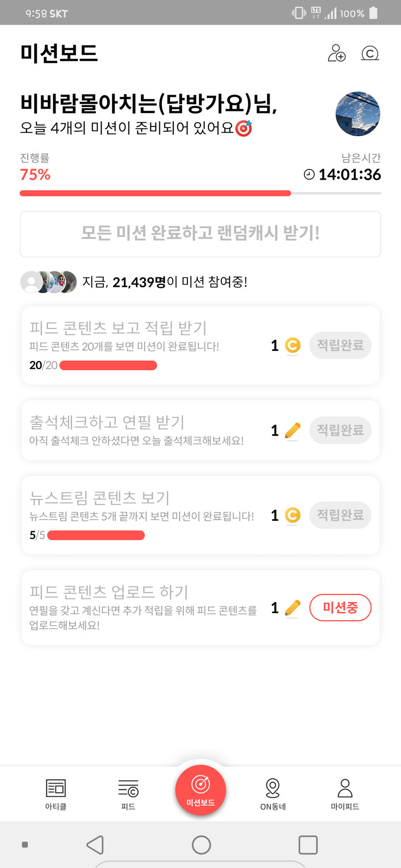Tap the circular sky profile picture
401x868 pixels.
tap(358, 114)
